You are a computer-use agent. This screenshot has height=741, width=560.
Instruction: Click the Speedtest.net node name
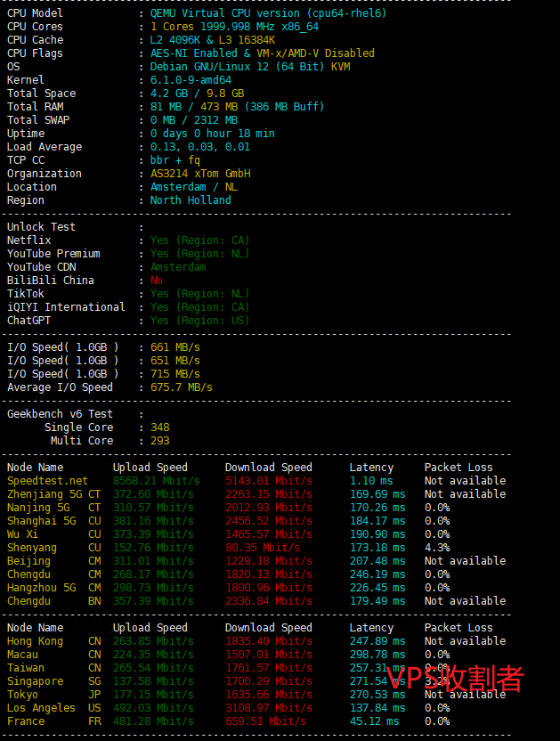click(48, 481)
